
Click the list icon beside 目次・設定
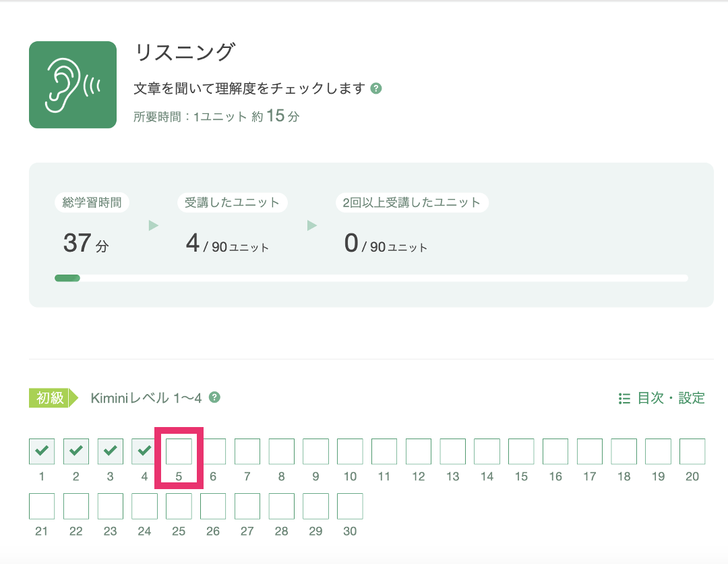pyautogui.click(x=624, y=398)
